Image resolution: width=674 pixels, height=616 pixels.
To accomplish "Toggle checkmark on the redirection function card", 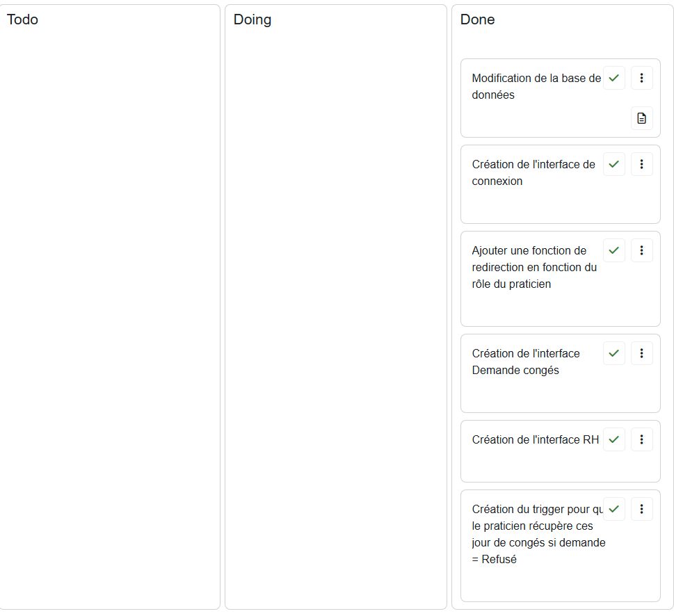I will pos(613,250).
